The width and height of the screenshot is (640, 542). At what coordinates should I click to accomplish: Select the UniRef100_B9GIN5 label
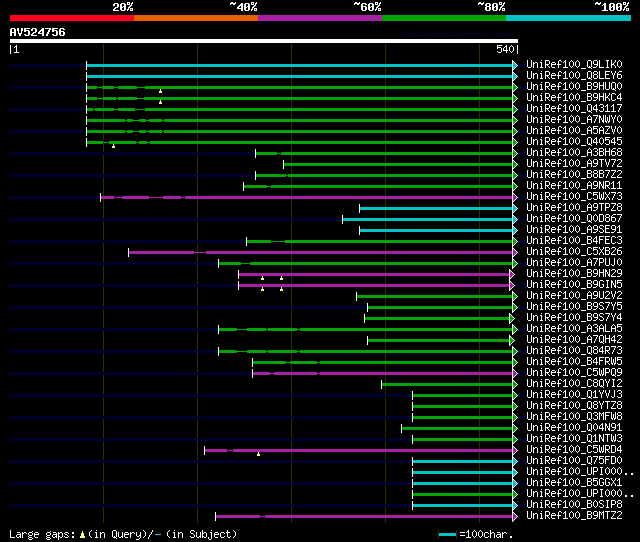pos(574,285)
